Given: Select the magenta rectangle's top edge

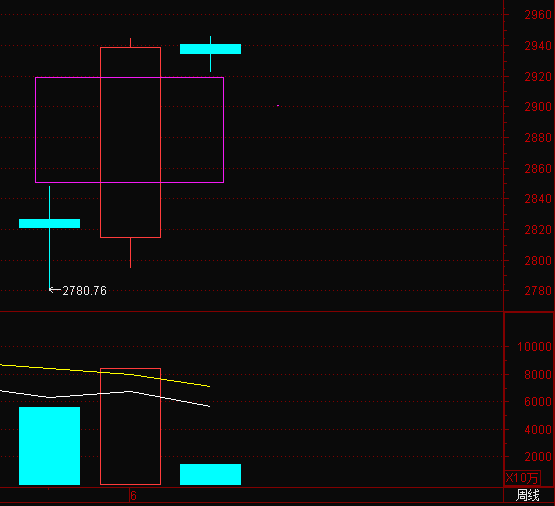Looking at the screenshot, I should tap(130, 77).
